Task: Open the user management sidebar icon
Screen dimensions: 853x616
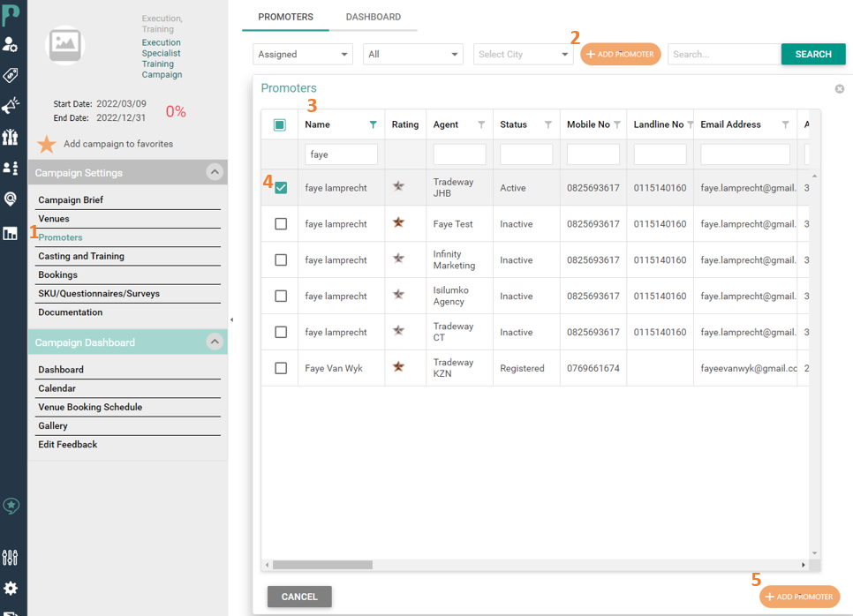Action: tap(11, 44)
